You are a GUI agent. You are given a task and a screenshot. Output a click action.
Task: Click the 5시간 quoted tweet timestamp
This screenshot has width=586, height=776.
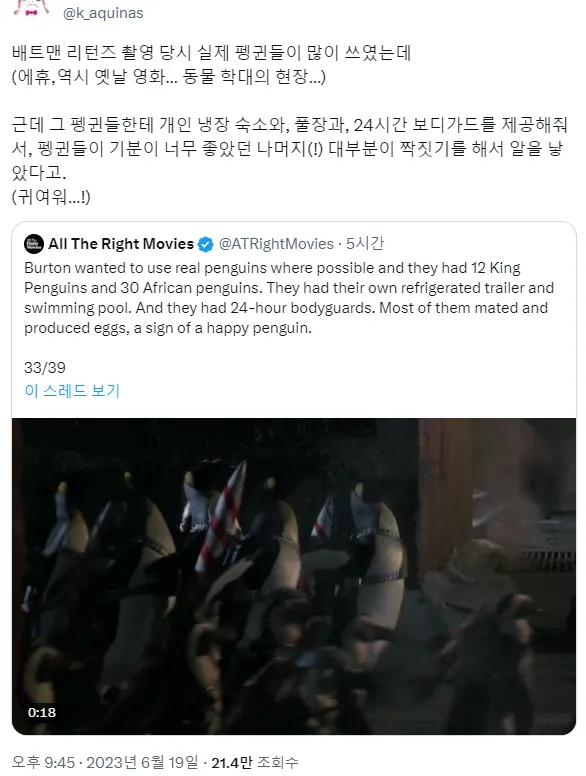(x=365, y=243)
